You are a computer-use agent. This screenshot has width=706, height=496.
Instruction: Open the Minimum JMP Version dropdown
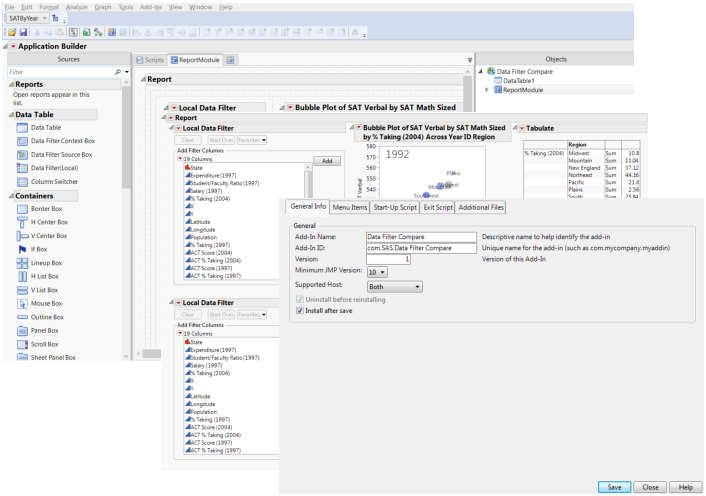pos(377,272)
